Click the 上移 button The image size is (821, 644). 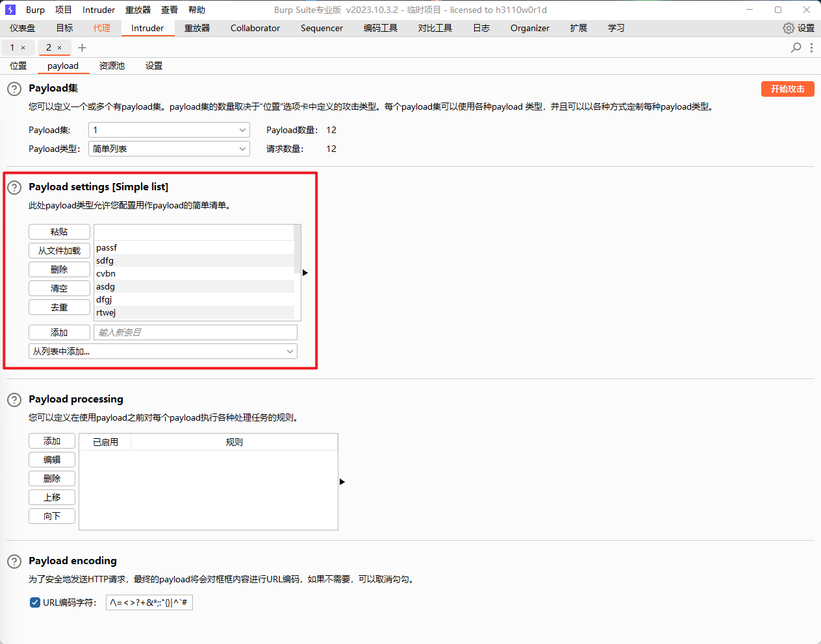[52, 497]
